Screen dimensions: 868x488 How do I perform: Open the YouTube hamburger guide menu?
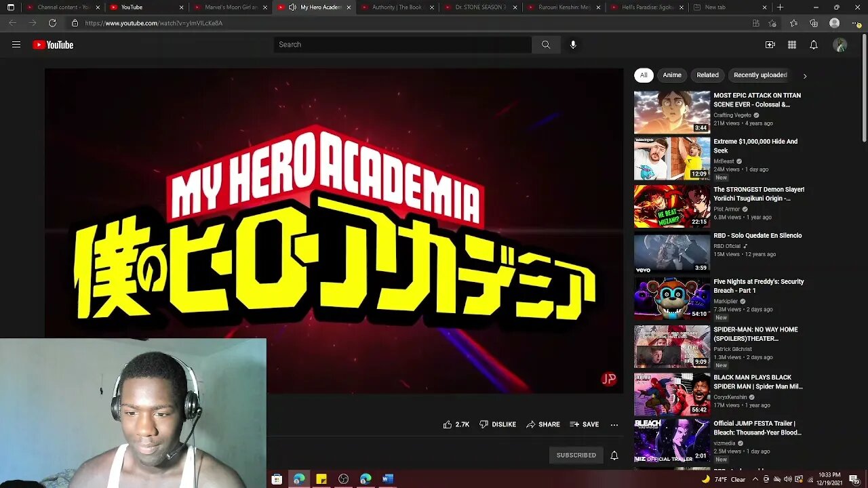16,45
